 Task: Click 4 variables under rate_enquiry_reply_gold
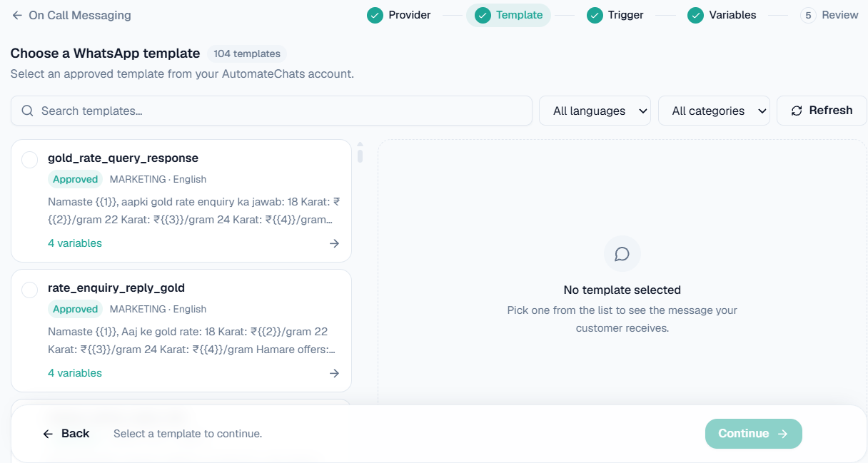click(75, 373)
